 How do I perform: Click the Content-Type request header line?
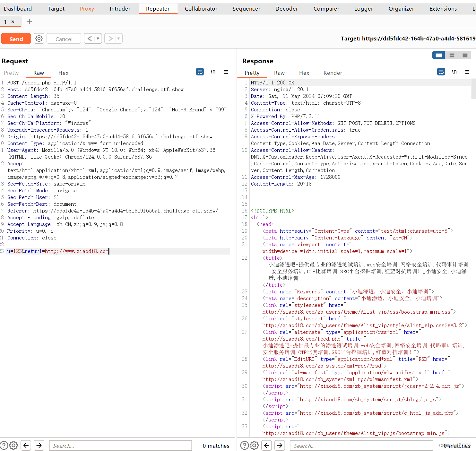click(x=75, y=143)
